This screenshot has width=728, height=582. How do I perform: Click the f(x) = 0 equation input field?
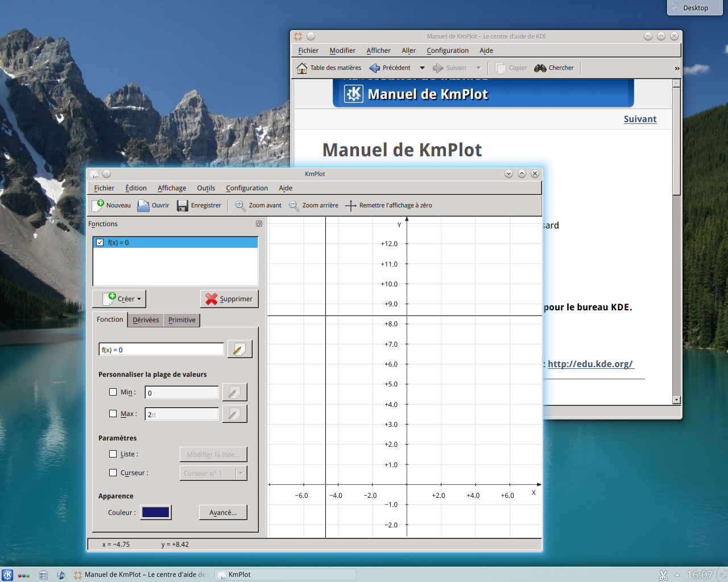pos(162,350)
